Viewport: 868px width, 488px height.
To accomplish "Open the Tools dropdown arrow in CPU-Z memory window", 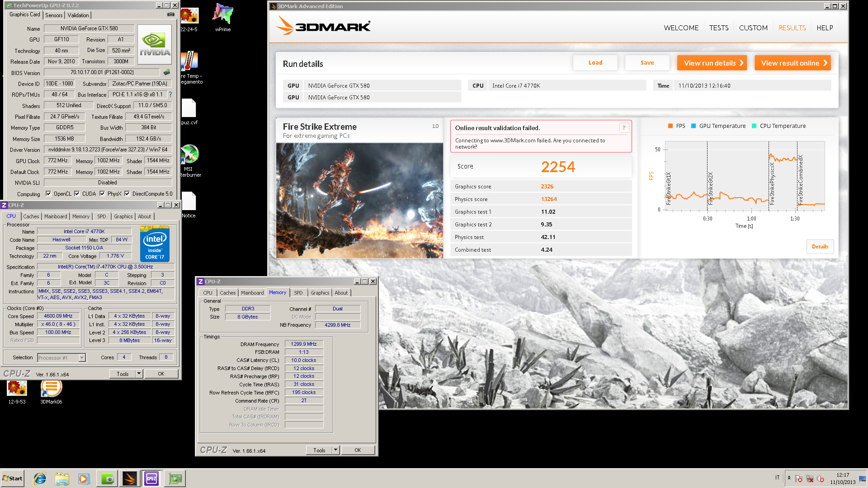I will [336, 450].
